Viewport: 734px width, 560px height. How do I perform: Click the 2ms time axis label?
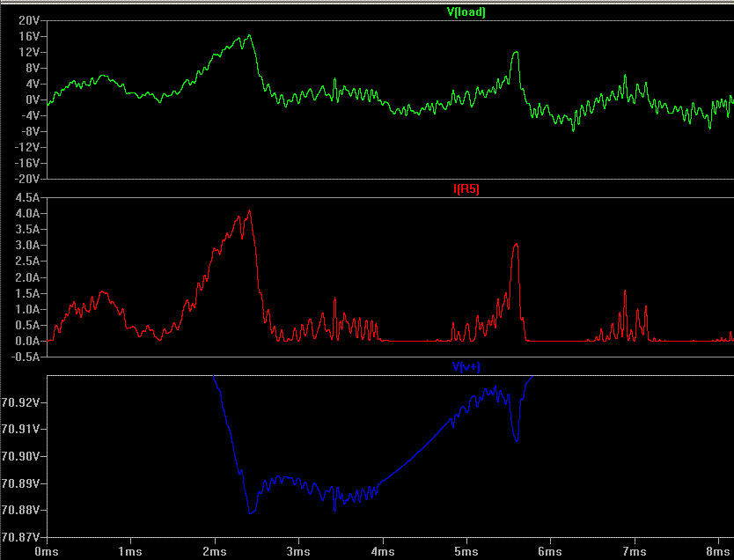pos(215,551)
